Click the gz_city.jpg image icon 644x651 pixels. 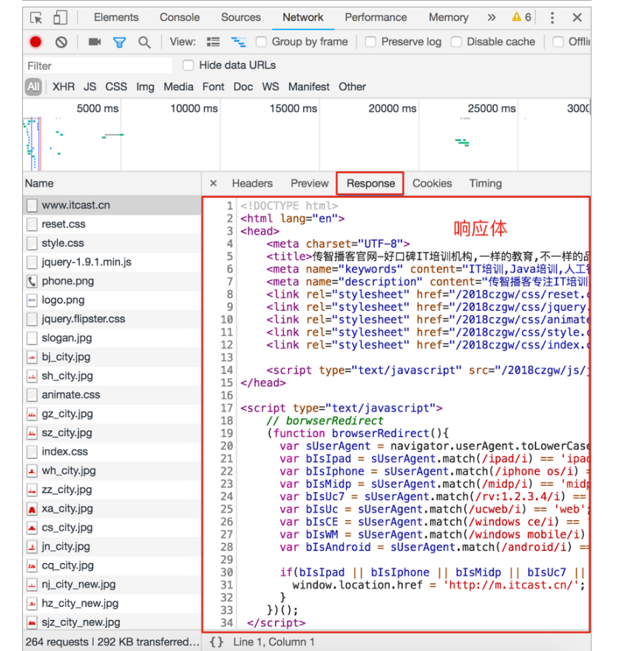pyautogui.click(x=32, y=414)
